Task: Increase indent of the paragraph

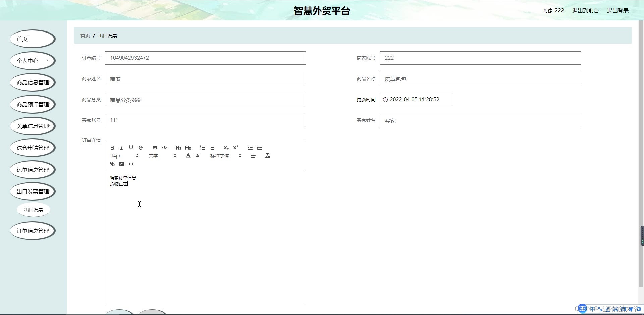Action: click(x=260, y=148)
